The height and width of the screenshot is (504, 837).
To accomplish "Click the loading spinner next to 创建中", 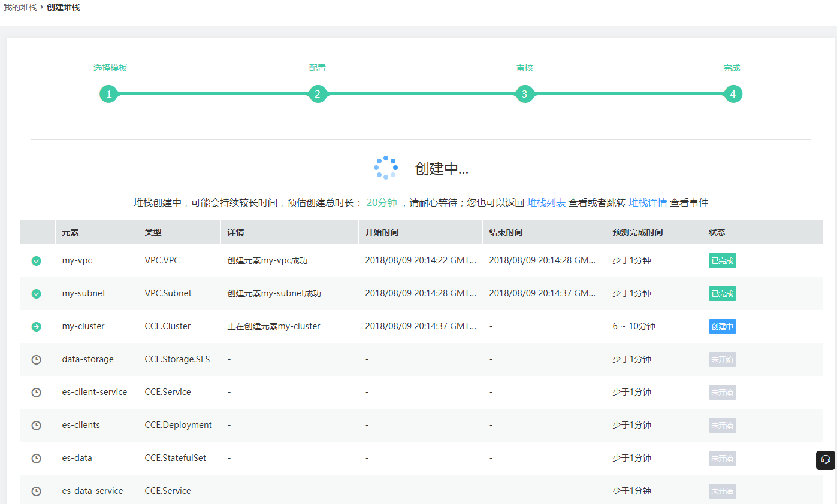I will (386, 168).
